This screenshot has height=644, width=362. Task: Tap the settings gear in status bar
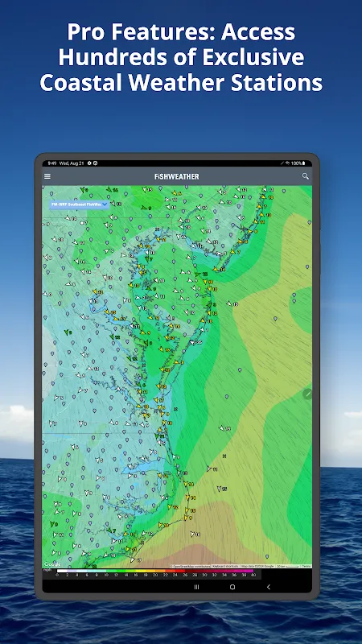tap(89, 163)
